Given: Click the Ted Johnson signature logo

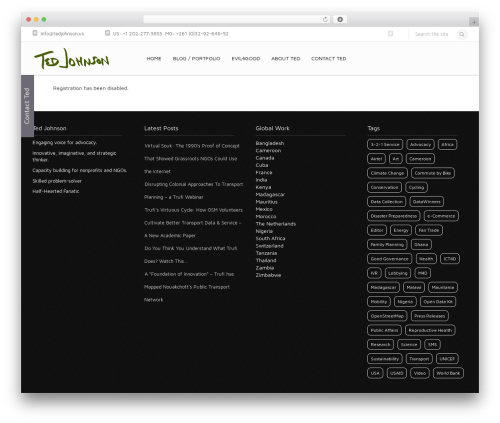Looking at the screenshot, I should pos(72,59).
